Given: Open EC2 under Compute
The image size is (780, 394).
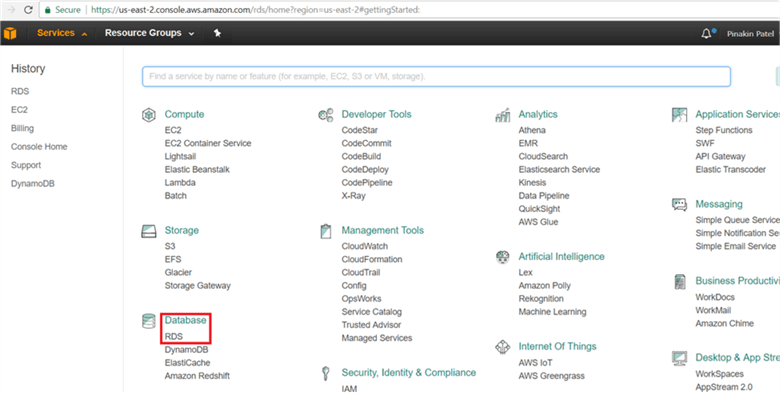Looking at the screenshot, I should point(173,130).
